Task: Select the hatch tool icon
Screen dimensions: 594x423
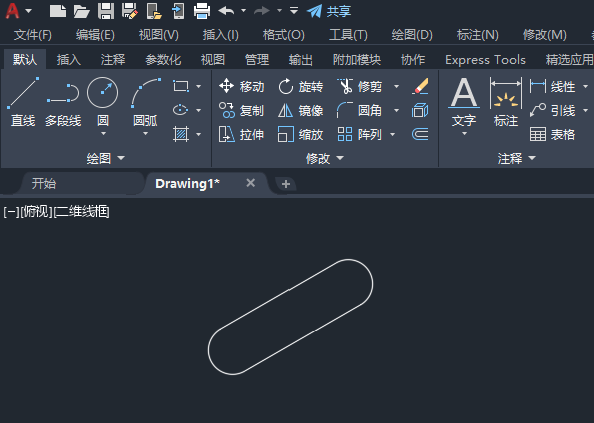Action: [x=181, y=134]
